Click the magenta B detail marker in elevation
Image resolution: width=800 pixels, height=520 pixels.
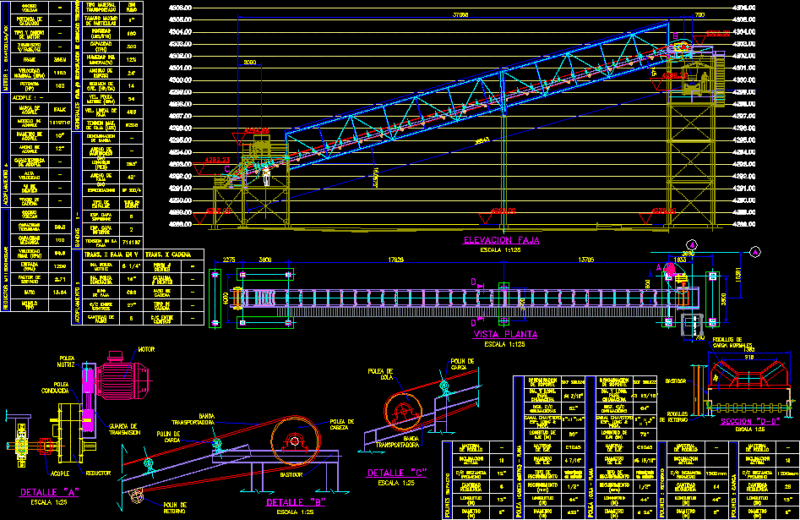[x=675, y=36]
